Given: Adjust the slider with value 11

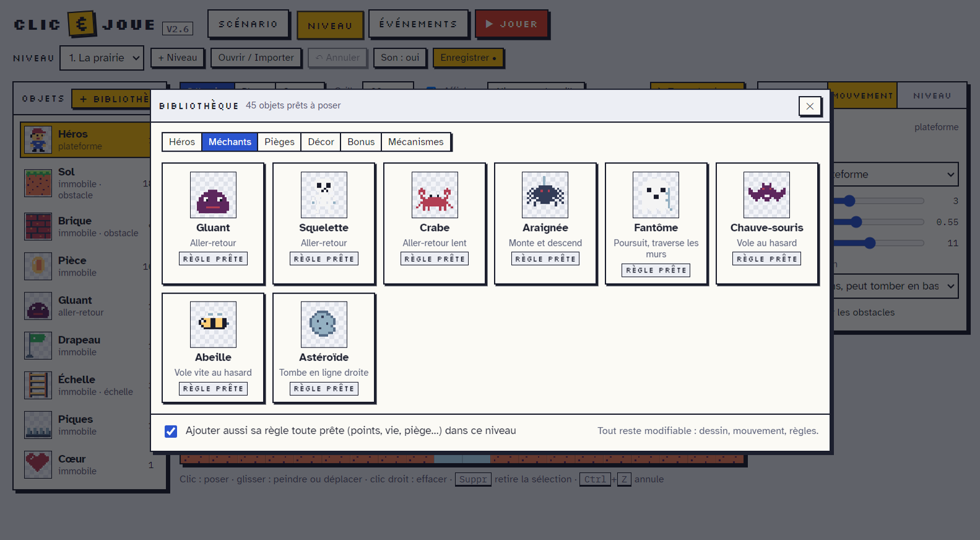Looking at the screenshot, I should [878, 243].
